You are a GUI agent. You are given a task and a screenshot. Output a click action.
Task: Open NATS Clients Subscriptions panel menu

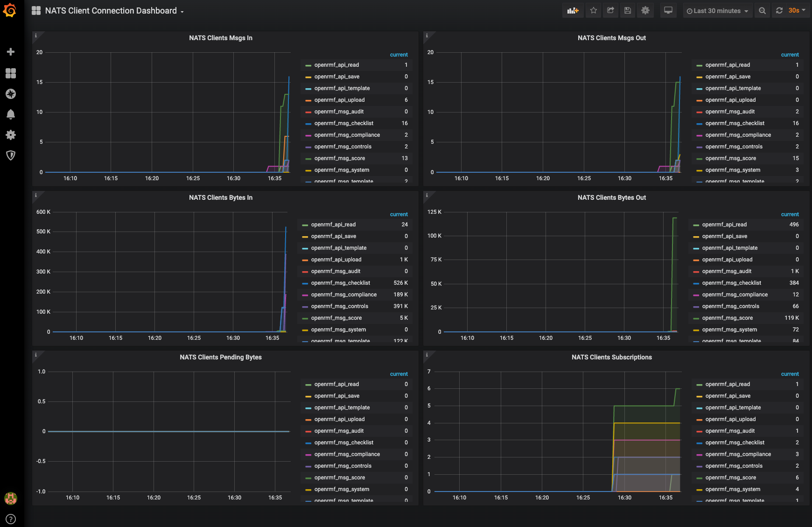[612, 357]
